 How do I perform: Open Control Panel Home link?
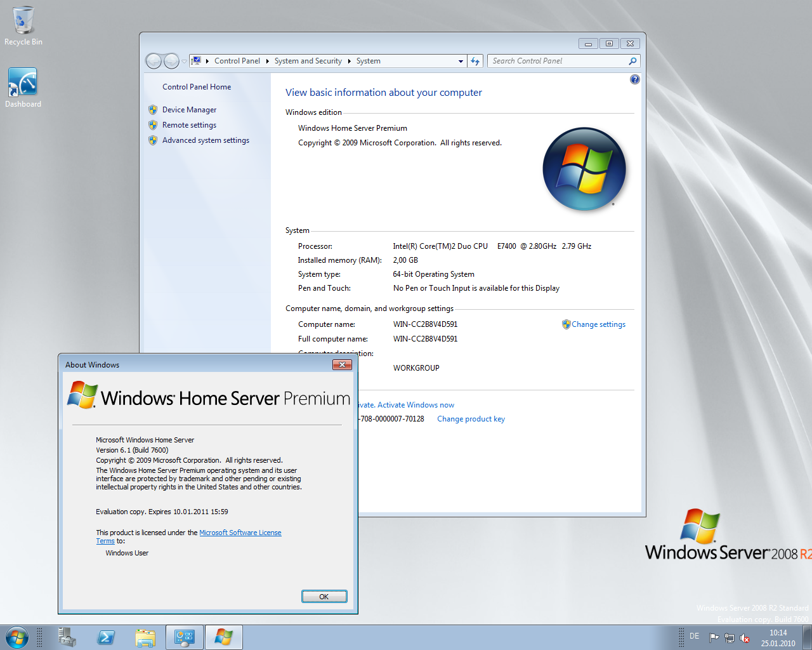tap(197, 87)
